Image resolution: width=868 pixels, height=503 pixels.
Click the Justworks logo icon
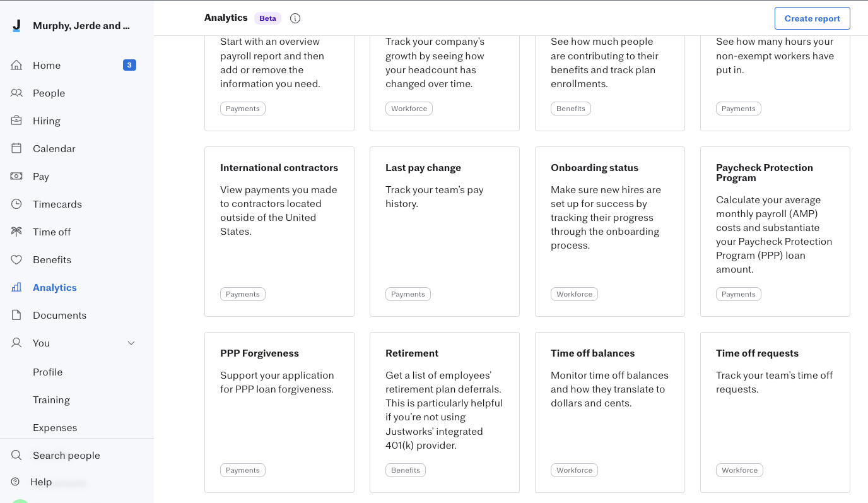[16, 26]
